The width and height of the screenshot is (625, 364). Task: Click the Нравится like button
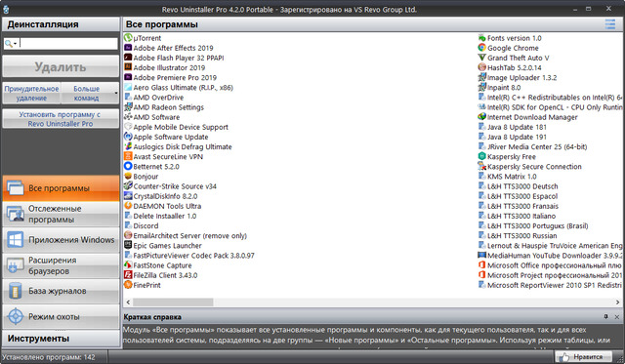[x=584, y=357]
